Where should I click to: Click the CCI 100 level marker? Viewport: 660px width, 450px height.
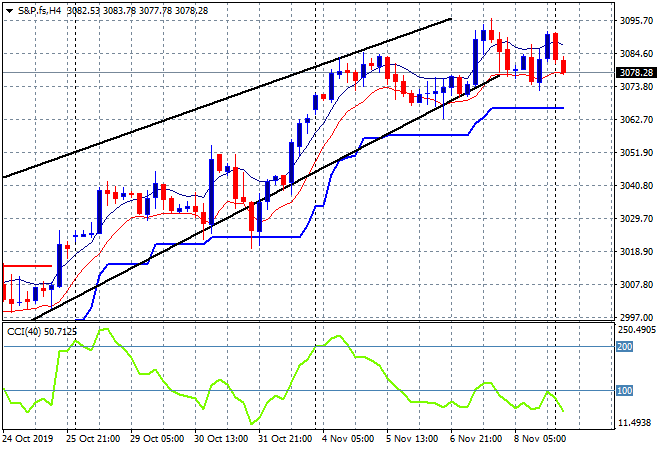point(625,391)
